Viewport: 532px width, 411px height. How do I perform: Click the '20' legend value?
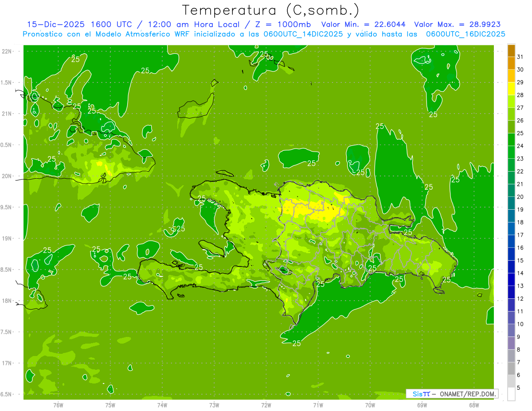pos(520,197)
